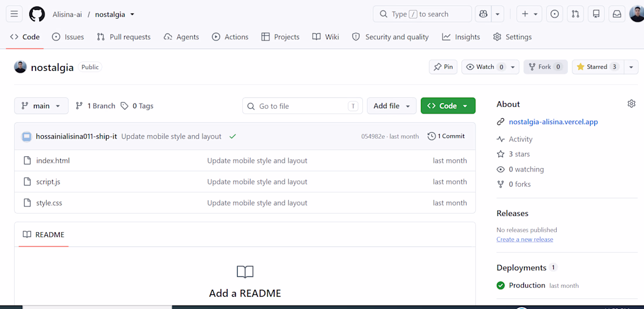This screenshot has height=309, width=644.
Task: Expand the main branch selector
Action: click(41, 106)
